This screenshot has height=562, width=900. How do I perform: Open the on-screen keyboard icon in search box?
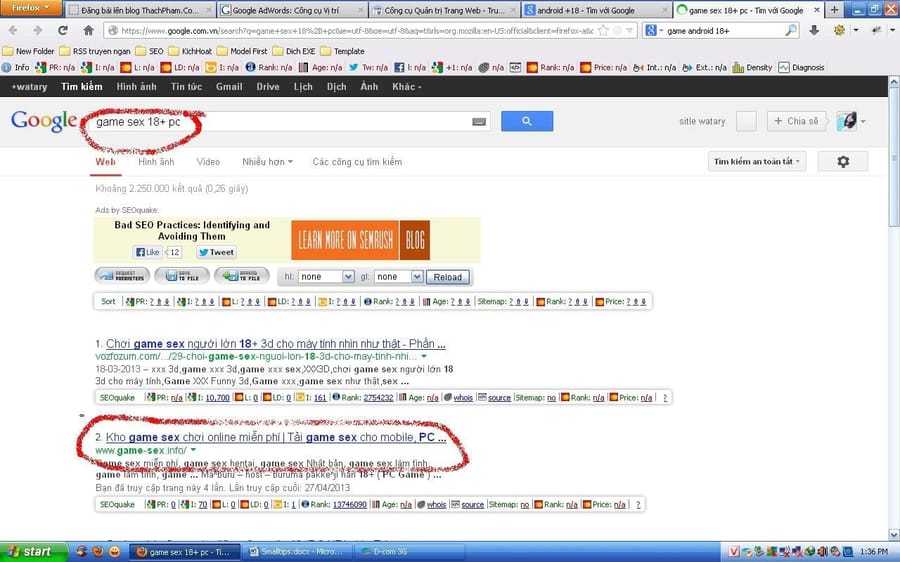click(479, 122)
